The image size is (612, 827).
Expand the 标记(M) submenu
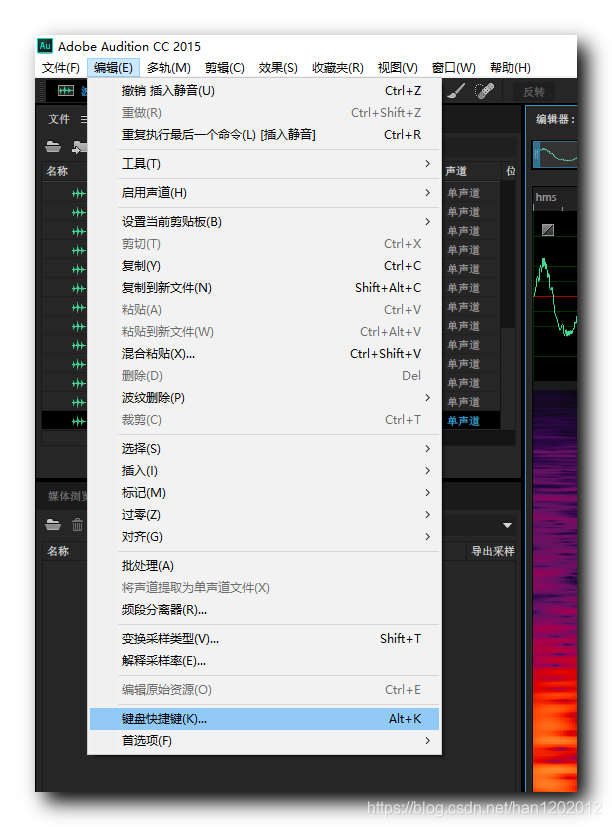point(264,493)
